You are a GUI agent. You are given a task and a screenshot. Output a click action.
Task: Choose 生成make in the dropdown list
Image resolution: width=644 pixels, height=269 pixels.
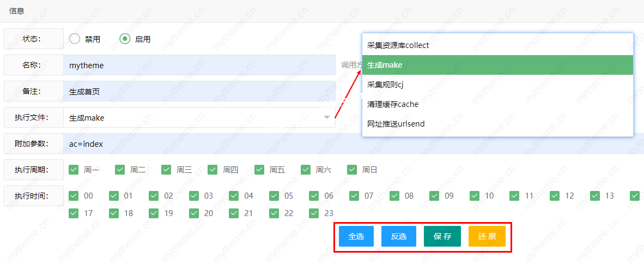pyautogui.click(x=497, y=65)
